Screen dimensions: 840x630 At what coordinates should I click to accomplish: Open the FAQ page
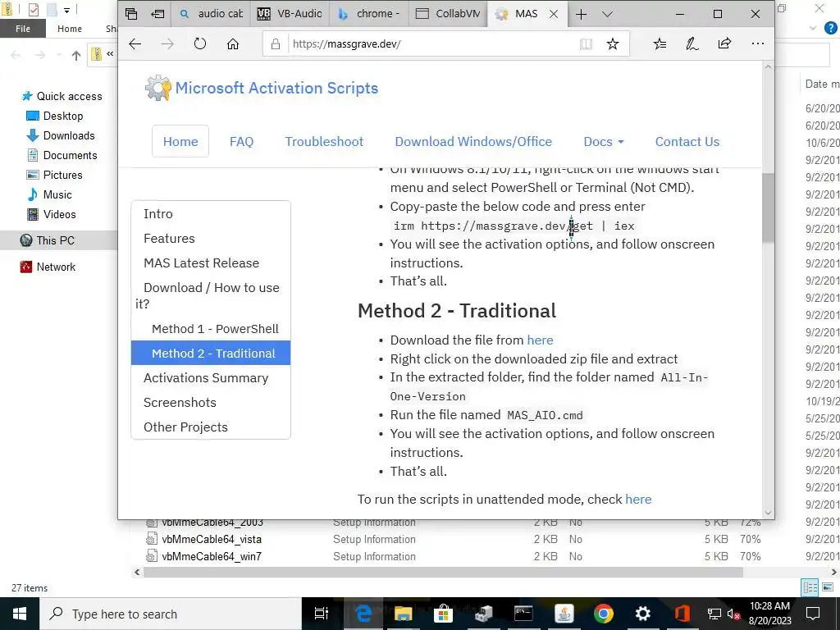(242, 141)
